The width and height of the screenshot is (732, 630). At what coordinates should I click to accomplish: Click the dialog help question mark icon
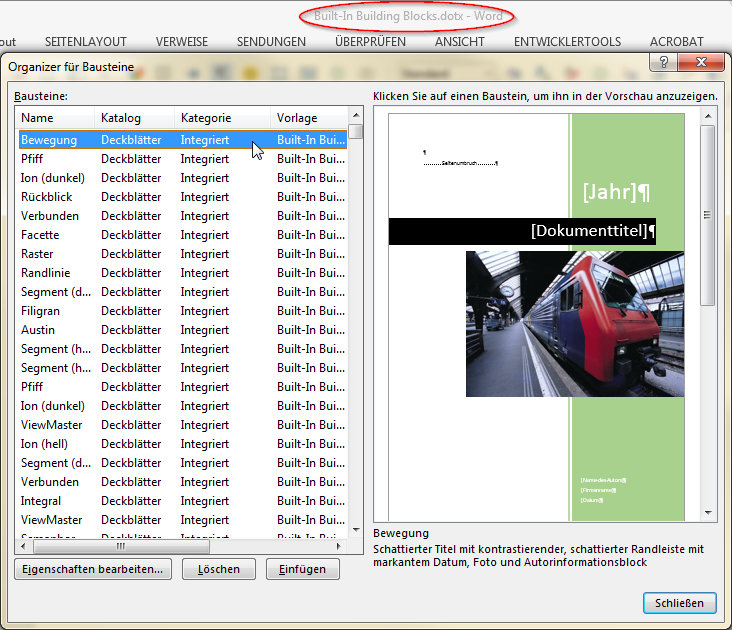(x=663, y=62)
